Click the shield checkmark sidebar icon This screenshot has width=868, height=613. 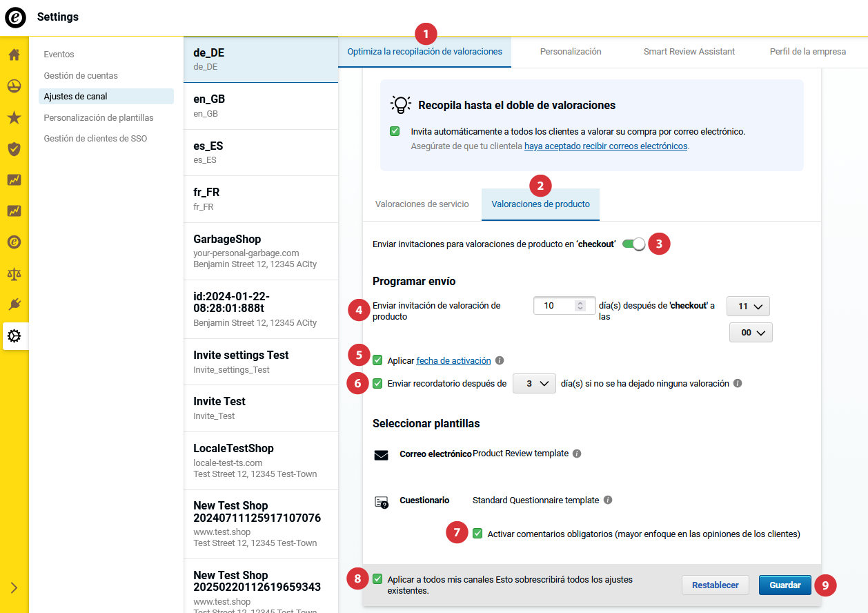click(x=14, y=148)
